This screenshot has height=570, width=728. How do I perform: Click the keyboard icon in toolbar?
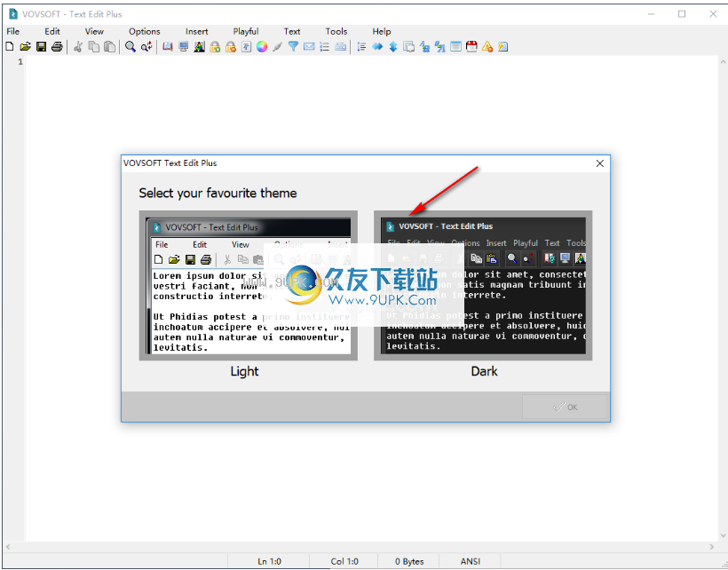point(341,46)
